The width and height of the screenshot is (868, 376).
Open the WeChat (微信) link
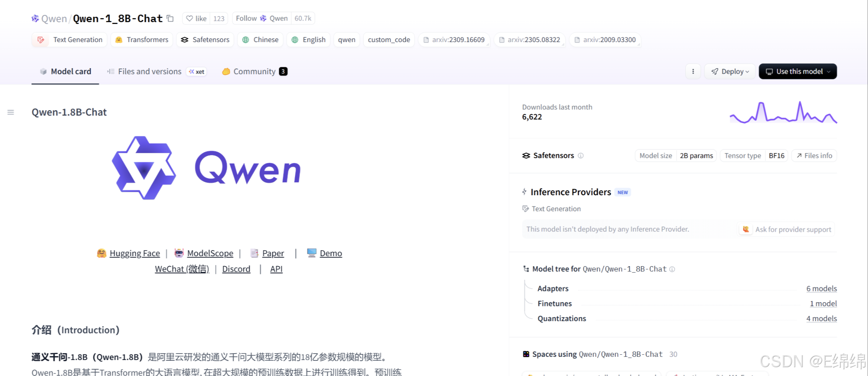coord(182,269)
